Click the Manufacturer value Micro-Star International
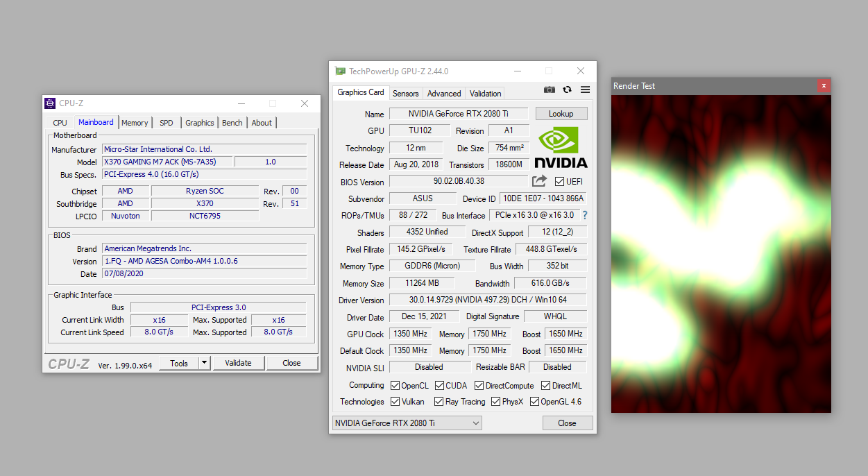This screenshot has height=476, width=868. [205, 149]
